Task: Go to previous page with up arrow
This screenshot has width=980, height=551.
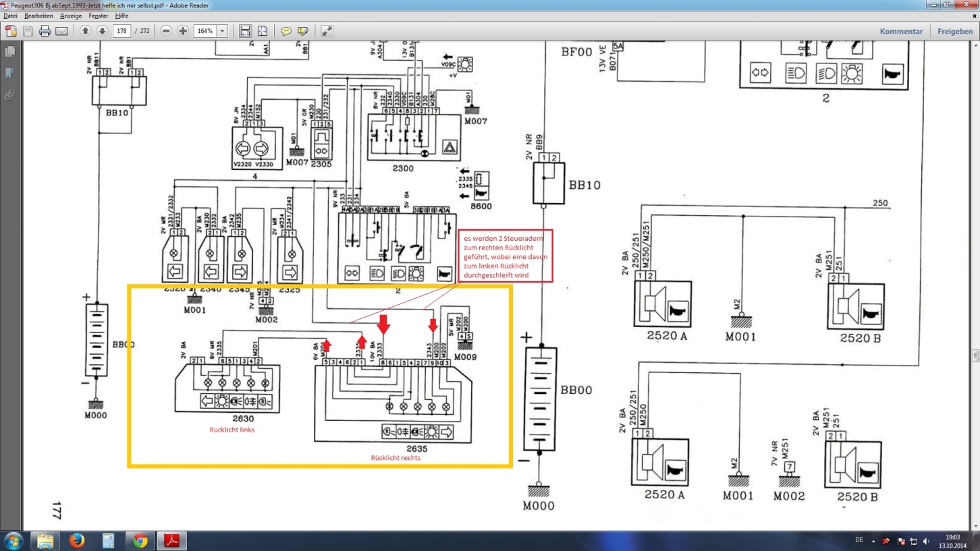Action: click(x=85, y=31)
